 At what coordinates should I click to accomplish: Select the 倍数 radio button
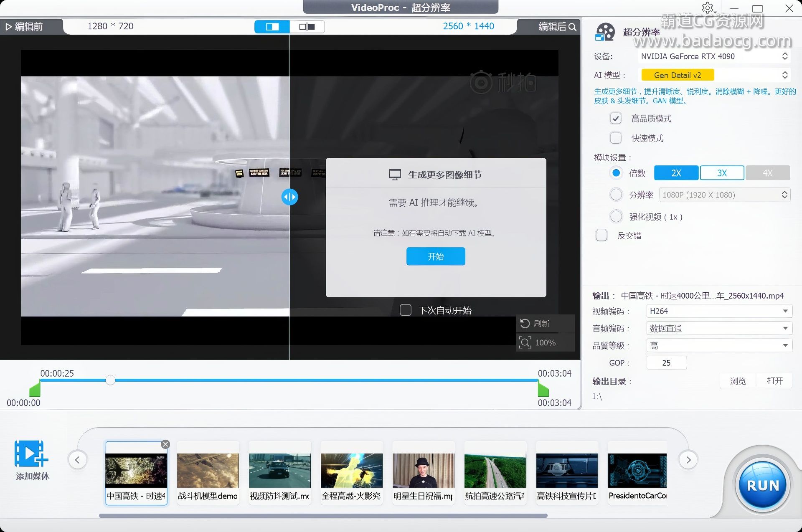pos(616,173)
